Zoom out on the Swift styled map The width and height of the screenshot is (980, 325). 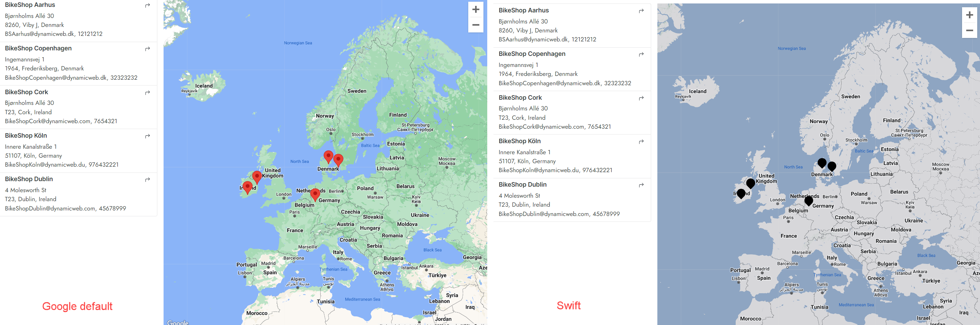pos(969,30)
